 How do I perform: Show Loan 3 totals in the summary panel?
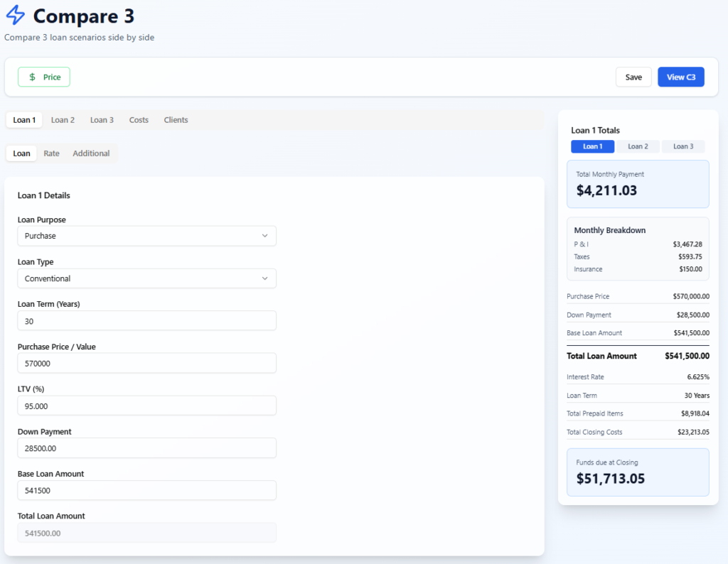(x=682, y=146)
